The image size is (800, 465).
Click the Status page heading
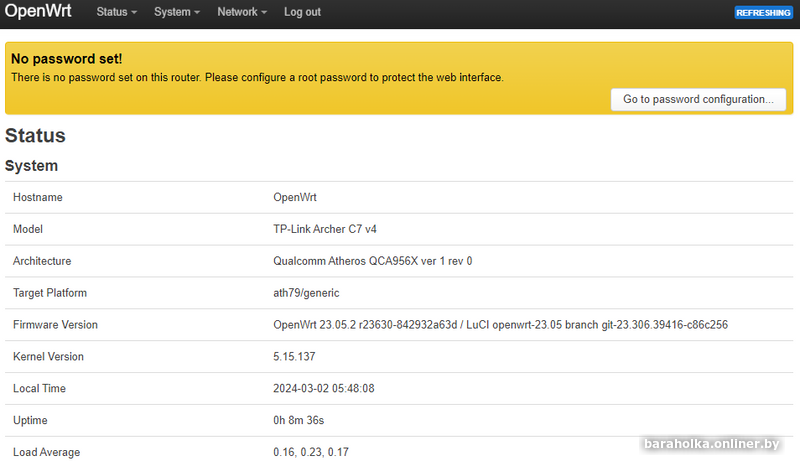click(35, 136)
